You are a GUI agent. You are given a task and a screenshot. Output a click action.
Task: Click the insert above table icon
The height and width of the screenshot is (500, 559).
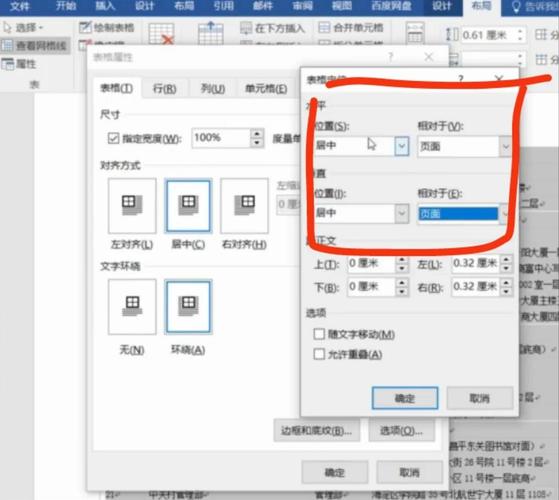(210, 33)
